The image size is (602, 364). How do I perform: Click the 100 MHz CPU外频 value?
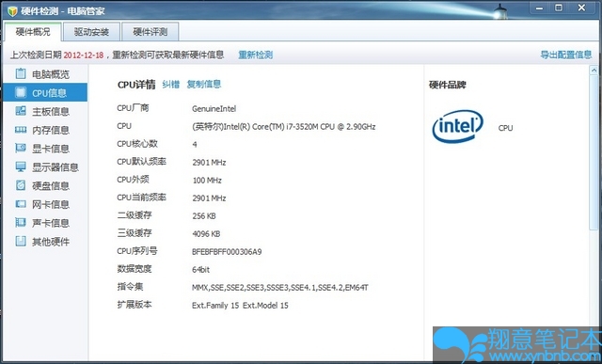point(207,180)
